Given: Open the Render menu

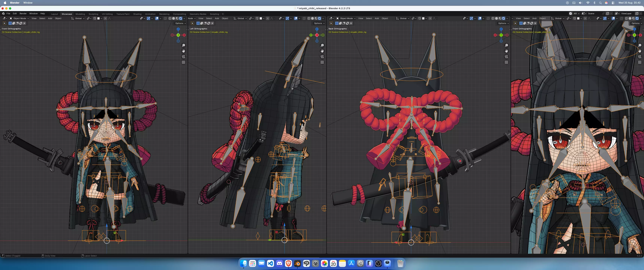Looking at the screenshot, I should click(23, 13).
